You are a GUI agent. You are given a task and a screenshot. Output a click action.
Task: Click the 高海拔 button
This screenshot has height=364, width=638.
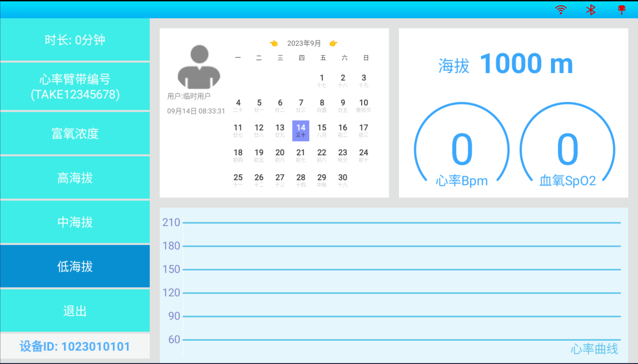click(x=75, y=178)
